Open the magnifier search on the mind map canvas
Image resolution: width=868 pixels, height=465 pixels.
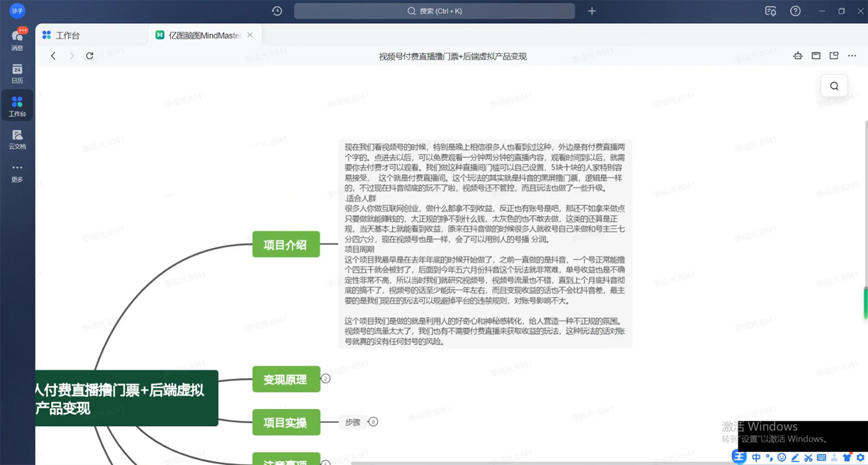point(833,85)
